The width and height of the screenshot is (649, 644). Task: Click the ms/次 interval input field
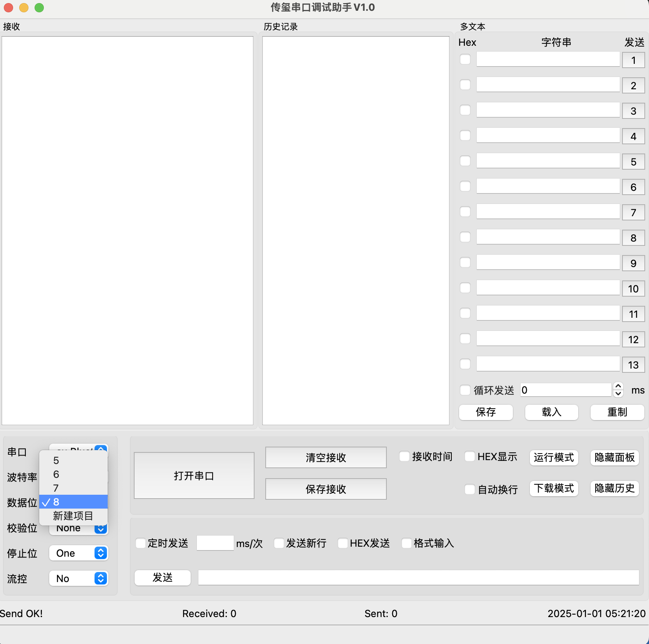tap(215, 543)
